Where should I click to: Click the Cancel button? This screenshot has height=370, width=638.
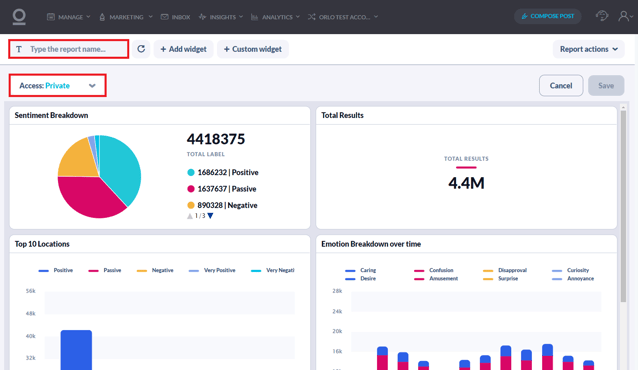click(561, 85)
